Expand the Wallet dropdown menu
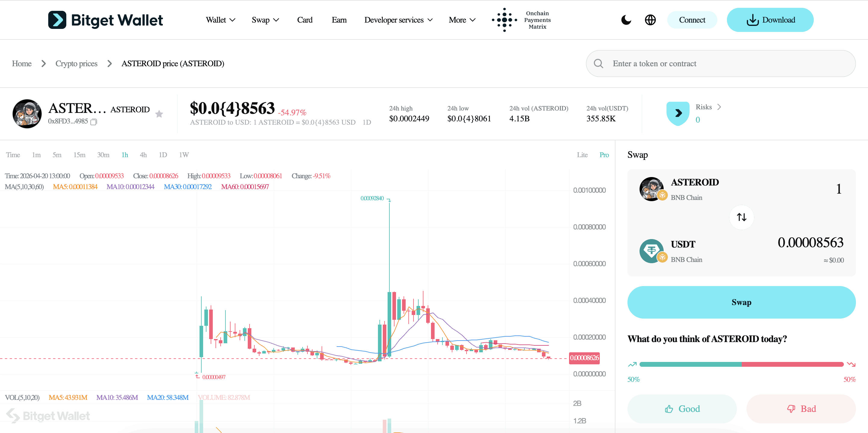868x433 pixels. pos(220,20)
